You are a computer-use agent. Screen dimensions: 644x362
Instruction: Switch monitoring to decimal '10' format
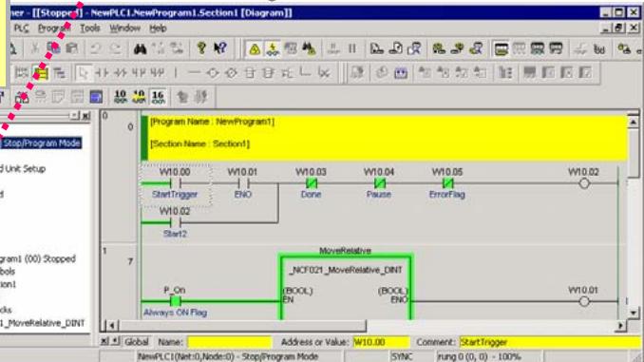[121, 97]
